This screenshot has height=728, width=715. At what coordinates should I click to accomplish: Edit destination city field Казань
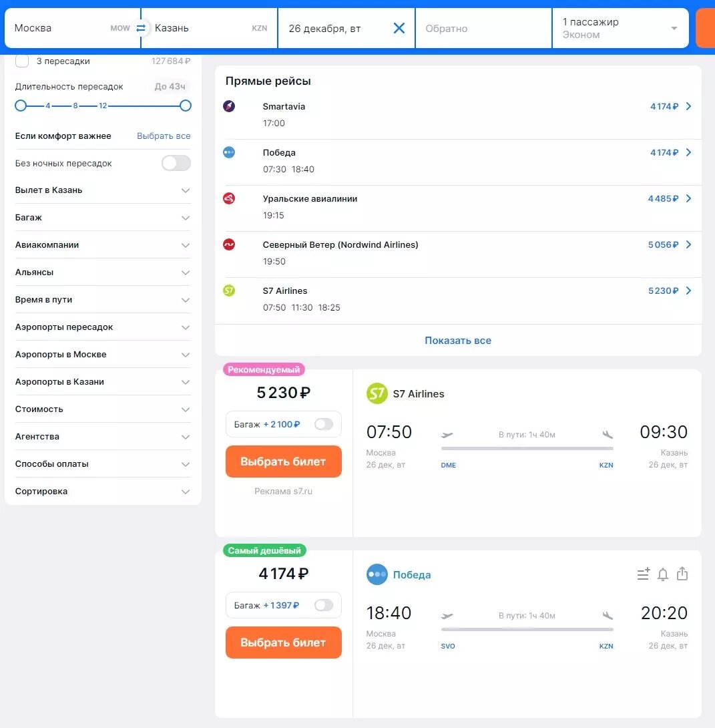point(209,28)
